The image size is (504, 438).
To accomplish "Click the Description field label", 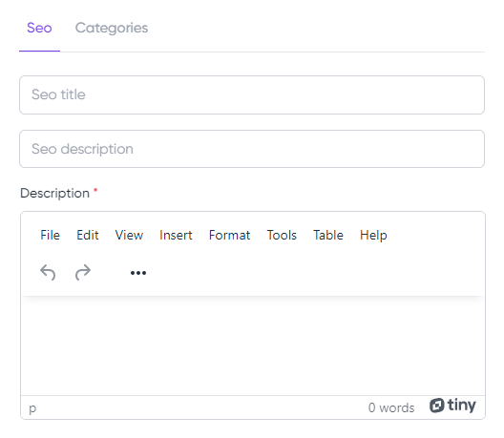I will pos(54,194).
